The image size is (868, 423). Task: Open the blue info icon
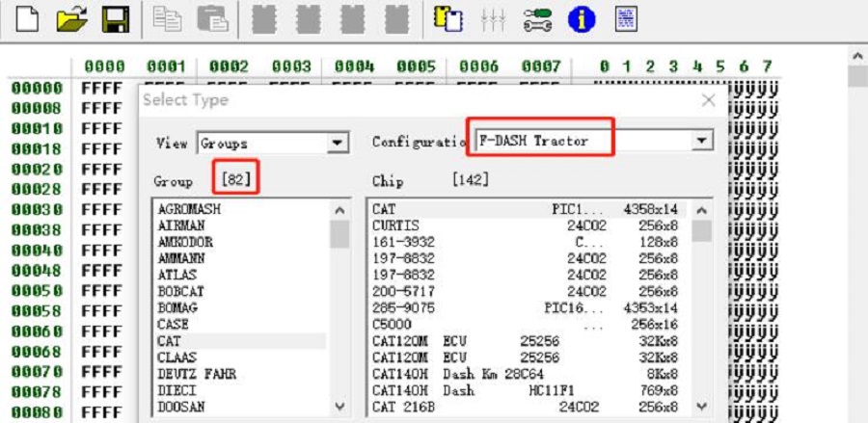582,19
